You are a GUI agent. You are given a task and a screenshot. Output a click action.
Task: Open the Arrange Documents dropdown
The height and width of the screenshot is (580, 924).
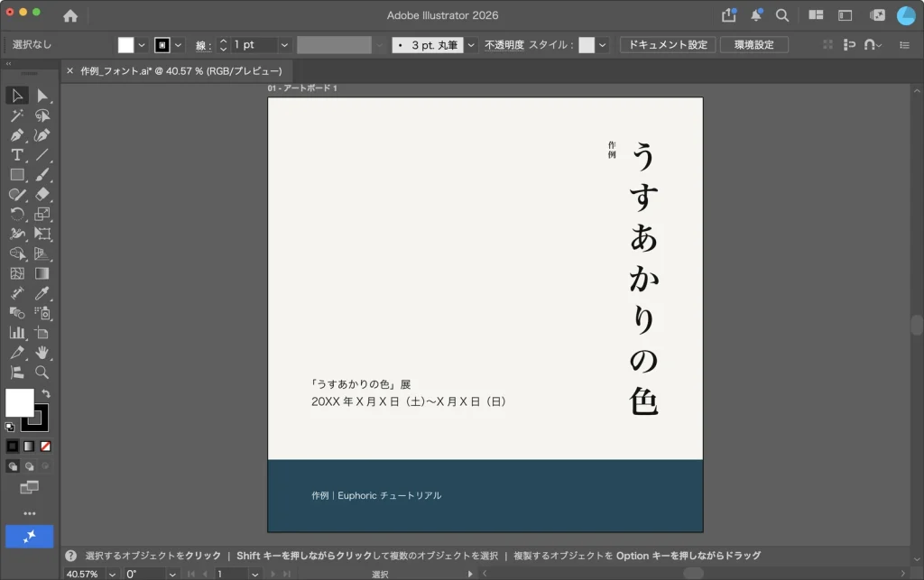pyautogui.click(x=816, y=15)
